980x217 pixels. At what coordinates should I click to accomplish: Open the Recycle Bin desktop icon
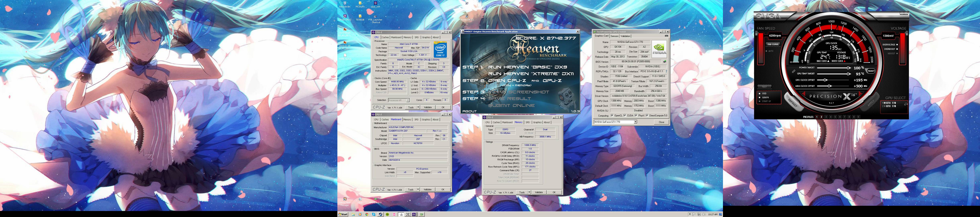click(x=345, y=5)
